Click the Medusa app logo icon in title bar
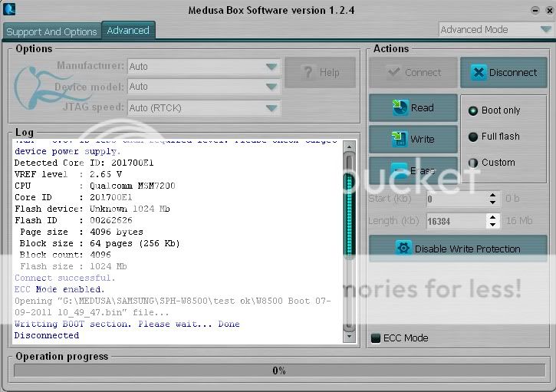This screenshot has width=556, height=392. point(9,8)
